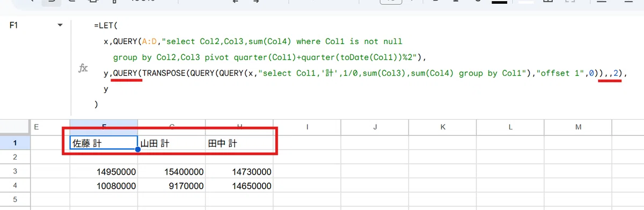Select row 4 header

[x=14, y=185]
